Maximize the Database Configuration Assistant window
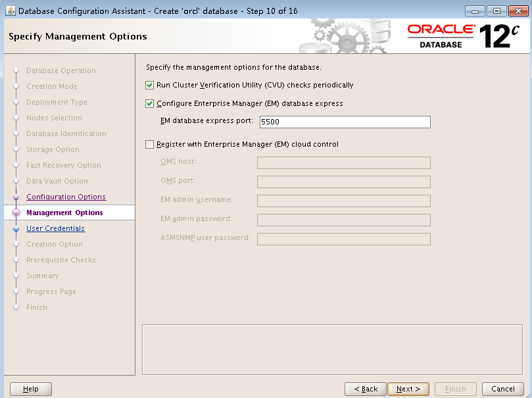Image resolution: width=532 pixels, height=398 pixels. pyautogui.click(x=495, y=11)
